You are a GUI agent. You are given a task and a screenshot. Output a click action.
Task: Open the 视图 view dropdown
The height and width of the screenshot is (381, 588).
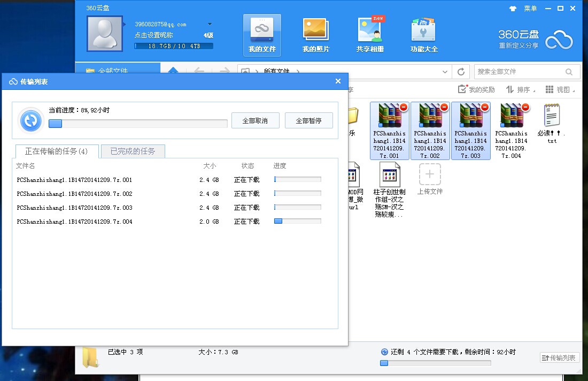coord(560,89)
